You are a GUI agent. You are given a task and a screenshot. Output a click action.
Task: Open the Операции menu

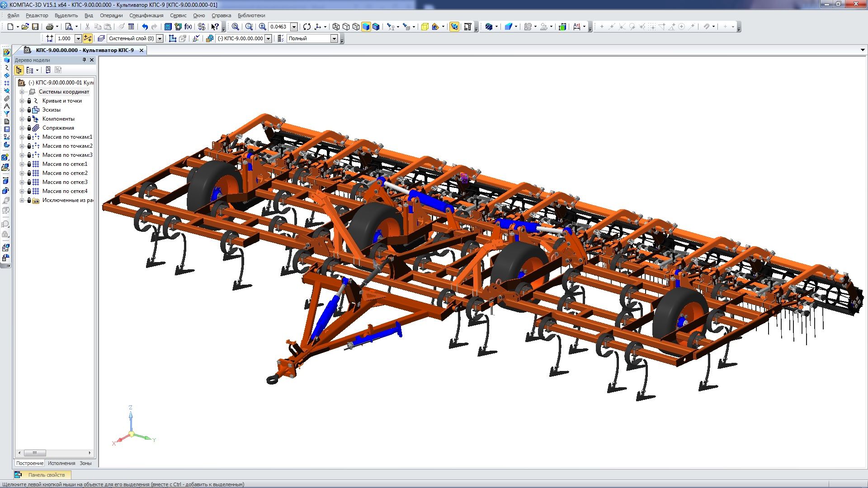coord(111,15)
